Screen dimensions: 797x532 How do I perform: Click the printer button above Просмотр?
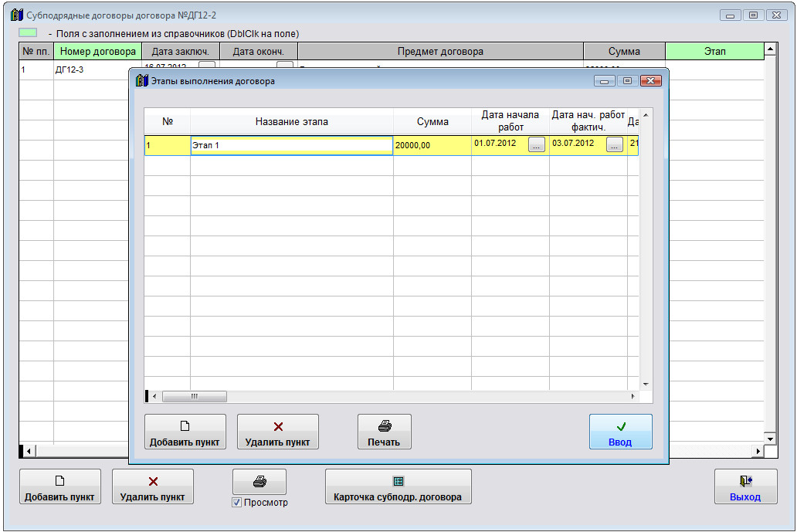[x=259, y=481]
